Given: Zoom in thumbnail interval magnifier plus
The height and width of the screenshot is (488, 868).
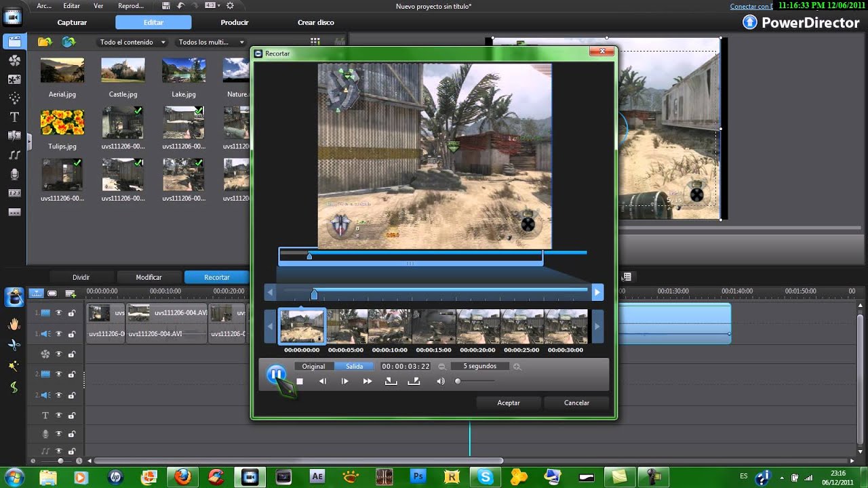Looking at the screenshot, I should (517, 367).
